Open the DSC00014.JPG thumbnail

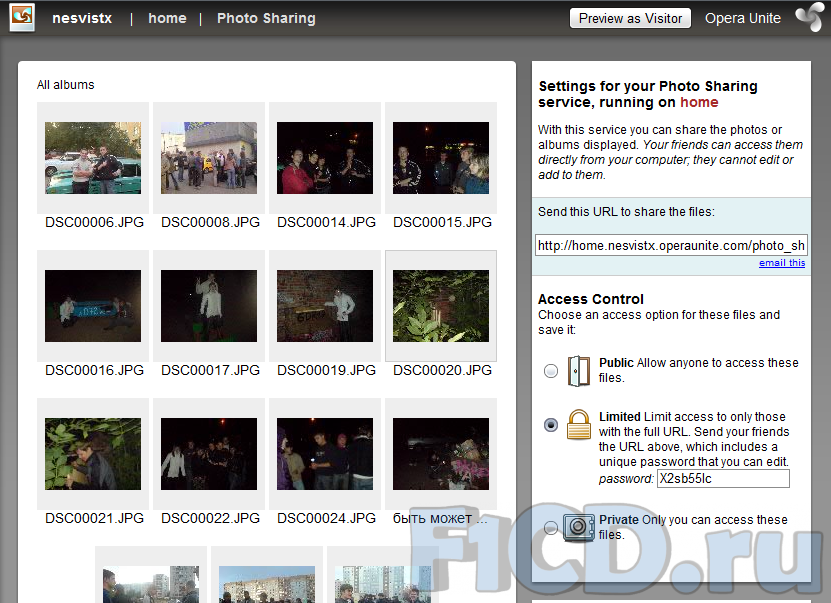(325, 158)
